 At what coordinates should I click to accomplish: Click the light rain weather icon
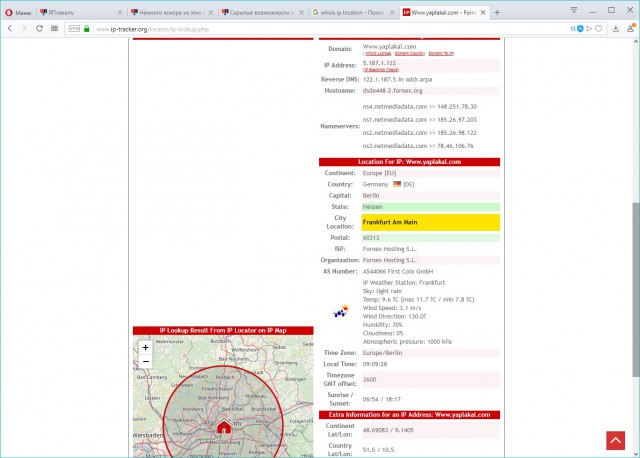tap(340, 311)
